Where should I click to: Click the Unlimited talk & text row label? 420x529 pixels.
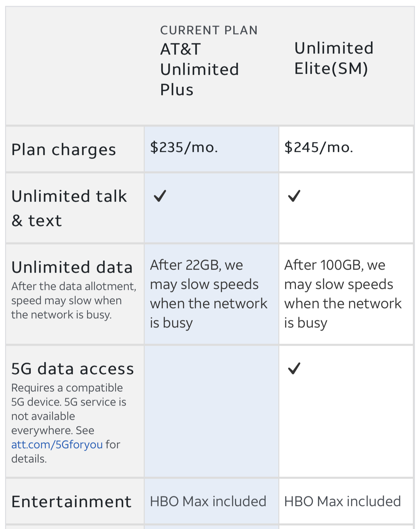pos(69,208)
